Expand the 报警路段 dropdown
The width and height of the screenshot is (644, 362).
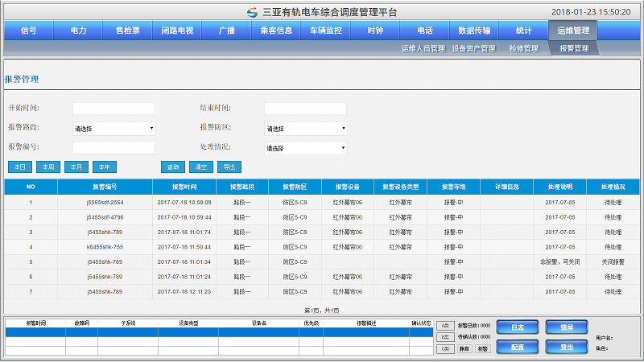(x=114, y=129)
